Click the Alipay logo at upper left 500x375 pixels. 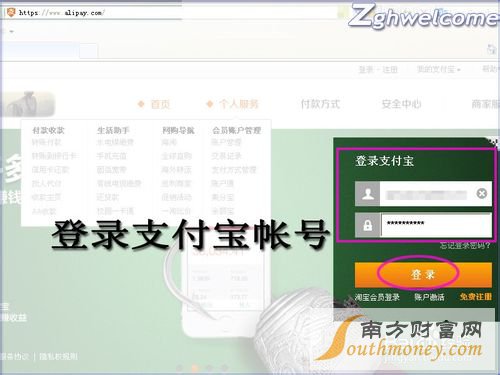27,104
